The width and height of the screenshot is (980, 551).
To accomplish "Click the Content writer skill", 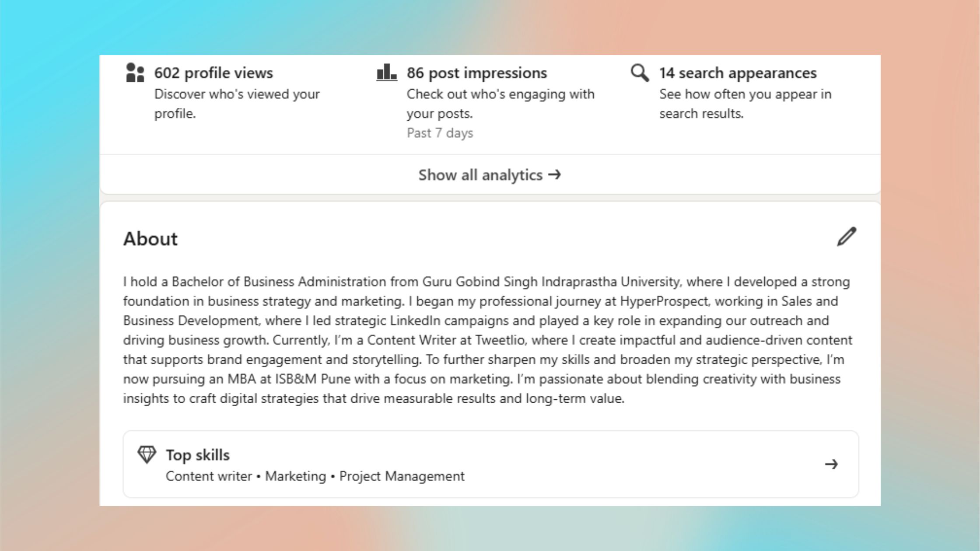I will [209, 476].
